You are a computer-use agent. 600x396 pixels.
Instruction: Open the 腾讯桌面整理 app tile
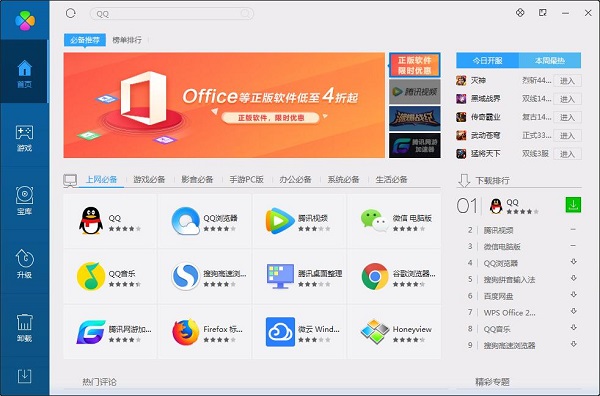[x=299, y=276]
